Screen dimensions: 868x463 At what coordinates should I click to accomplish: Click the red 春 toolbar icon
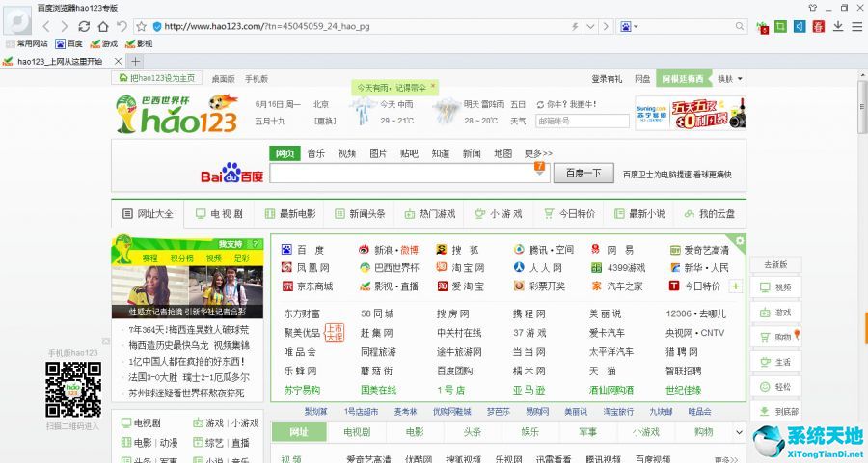point(819,26)
